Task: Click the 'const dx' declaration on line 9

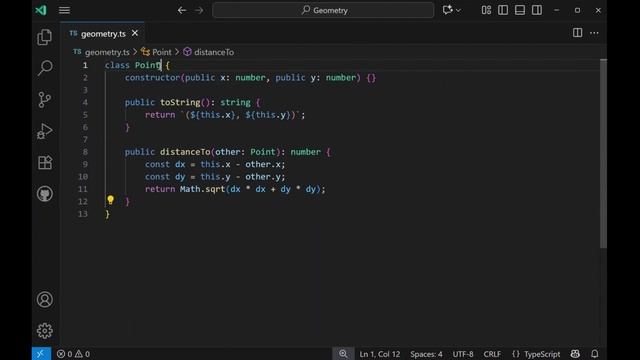Action: [x=165, y=164]
